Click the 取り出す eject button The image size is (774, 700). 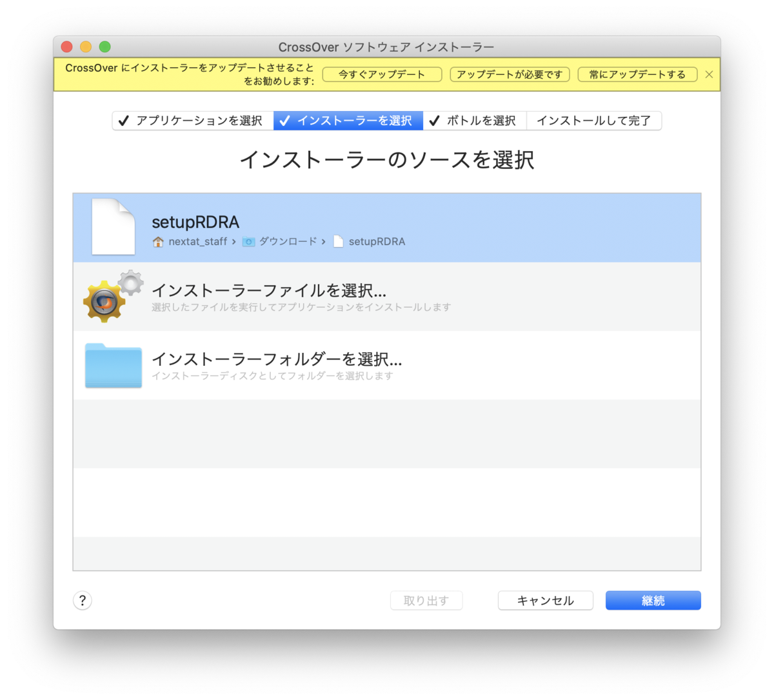coord(426,601)
